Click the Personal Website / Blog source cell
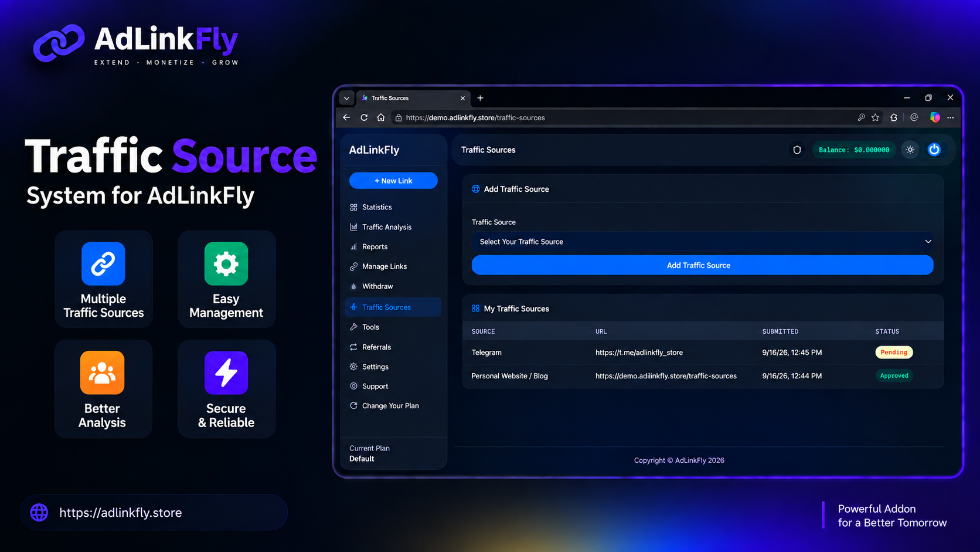The height and width of the screenshot is (552, 980). 509,376
